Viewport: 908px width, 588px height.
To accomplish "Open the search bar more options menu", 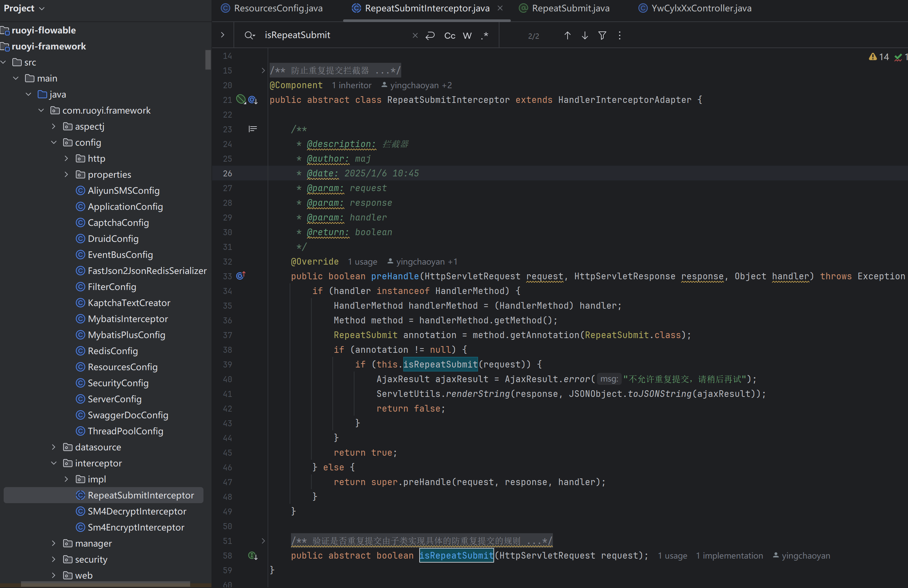I will point(619,35).
